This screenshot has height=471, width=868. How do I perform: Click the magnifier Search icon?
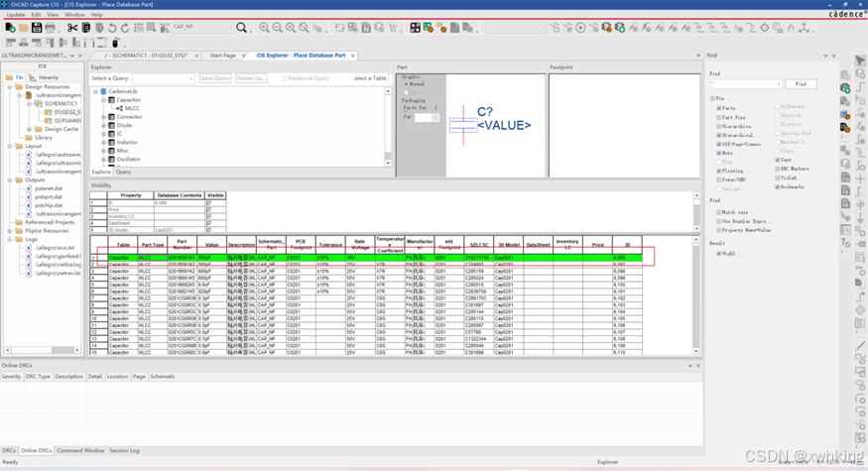241,27
